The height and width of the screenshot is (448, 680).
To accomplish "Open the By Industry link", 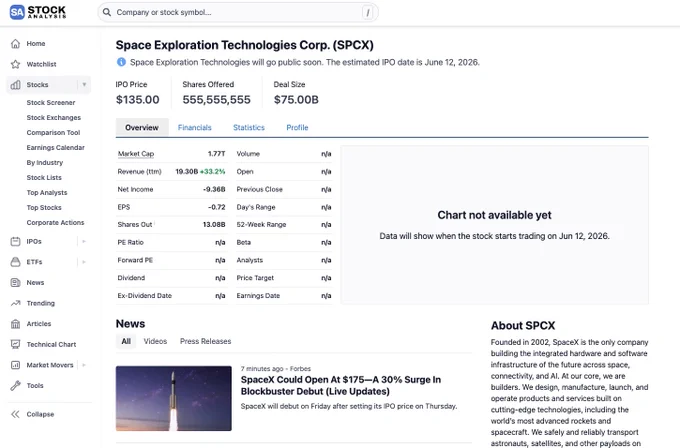I will click(x=45, y=163).
